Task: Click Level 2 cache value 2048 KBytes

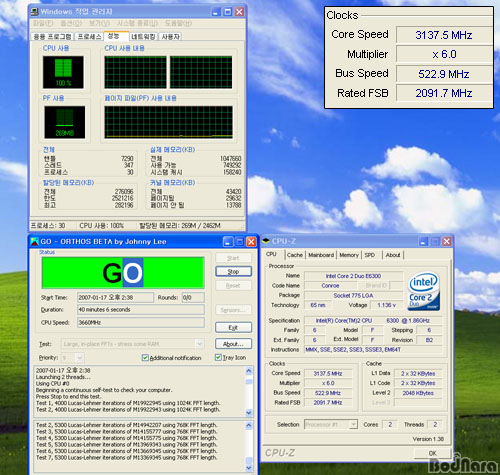Action: (418, 393)
